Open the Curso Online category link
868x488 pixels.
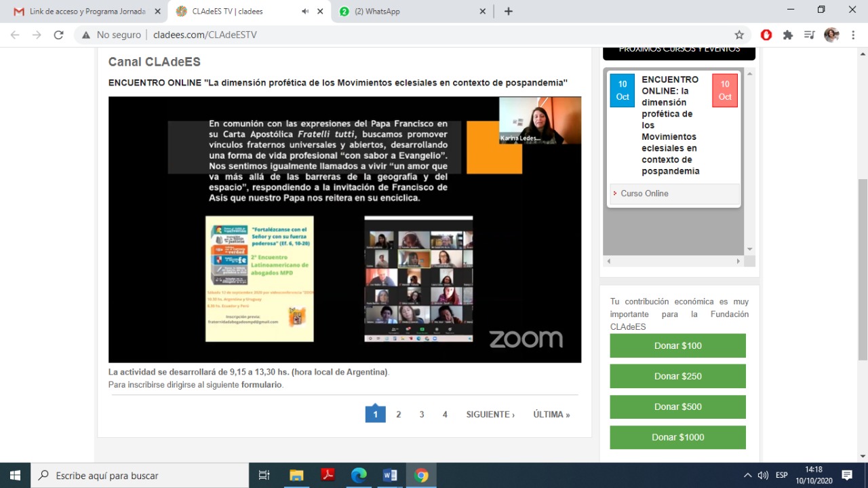pos(644,193)
